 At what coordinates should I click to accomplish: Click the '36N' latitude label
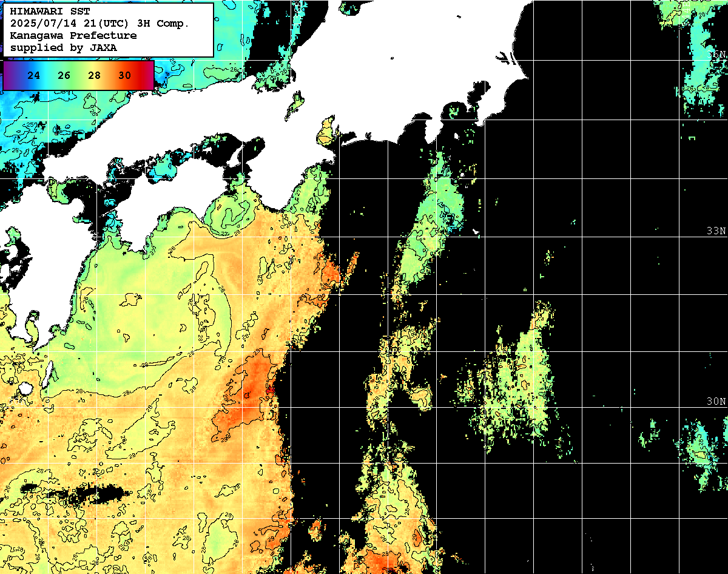click(x=717, y=55)
